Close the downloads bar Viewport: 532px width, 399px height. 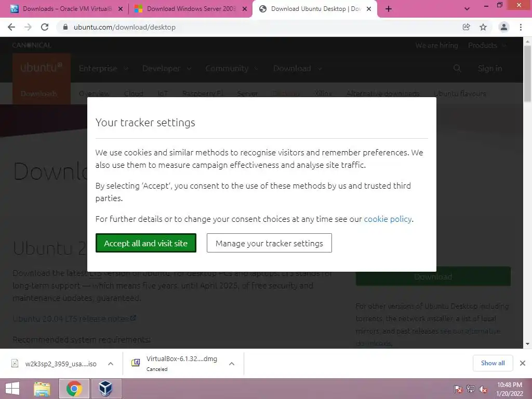(x=523, y=363)
